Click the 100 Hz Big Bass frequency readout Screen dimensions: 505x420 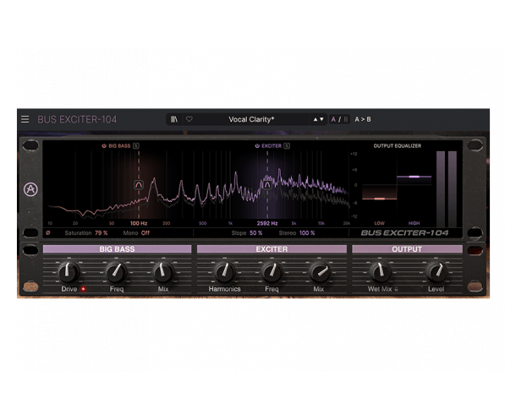click(x=139, y=223)
